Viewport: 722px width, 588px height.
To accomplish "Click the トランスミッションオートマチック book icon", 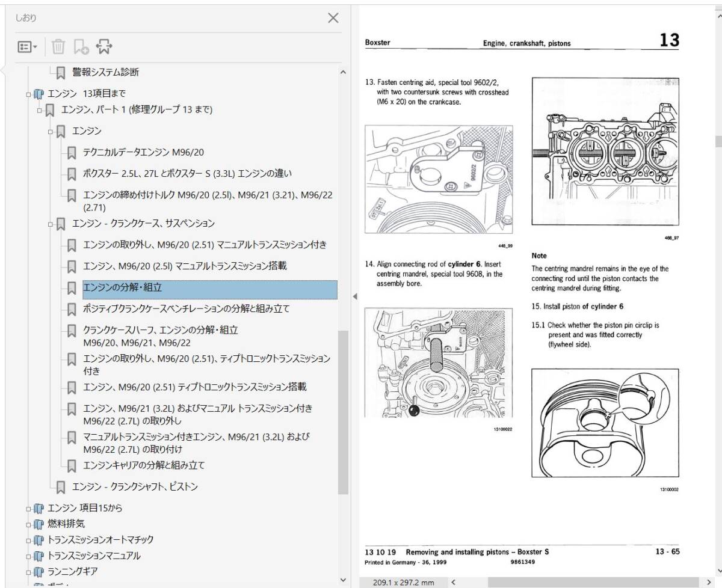I will pyautogui.click(x=39, y=540).
